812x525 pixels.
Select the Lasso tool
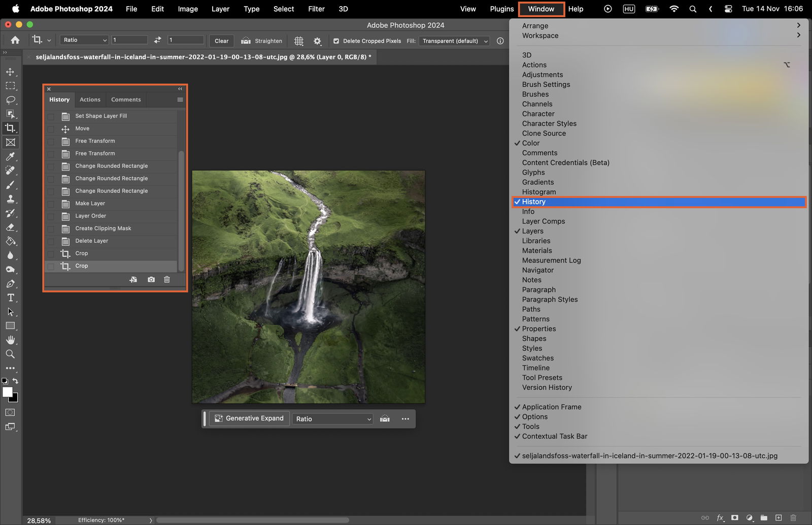pos(10,100)
